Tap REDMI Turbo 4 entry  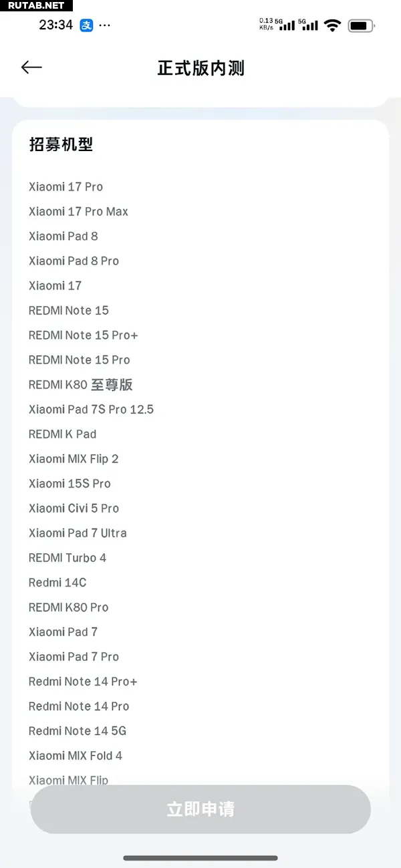point(68,558)
